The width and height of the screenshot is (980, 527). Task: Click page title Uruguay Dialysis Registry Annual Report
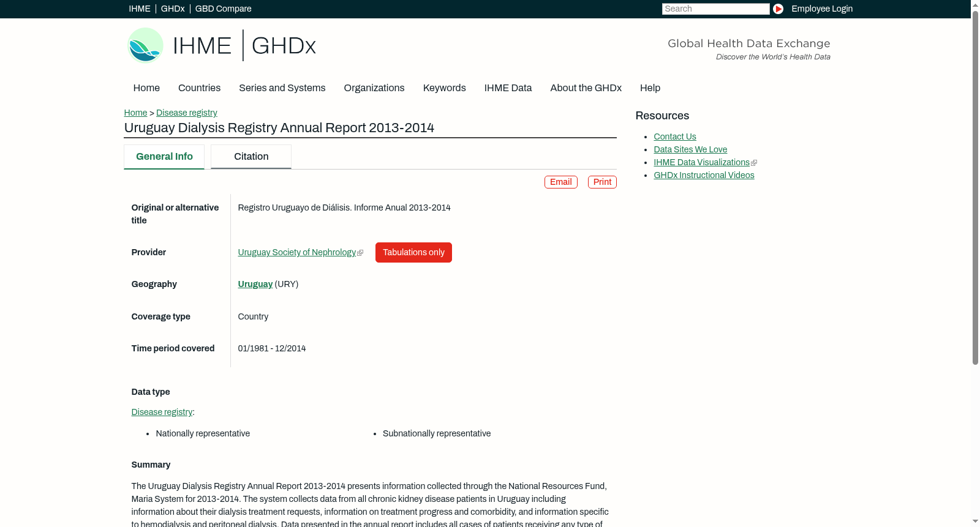[x=279, y=127]
